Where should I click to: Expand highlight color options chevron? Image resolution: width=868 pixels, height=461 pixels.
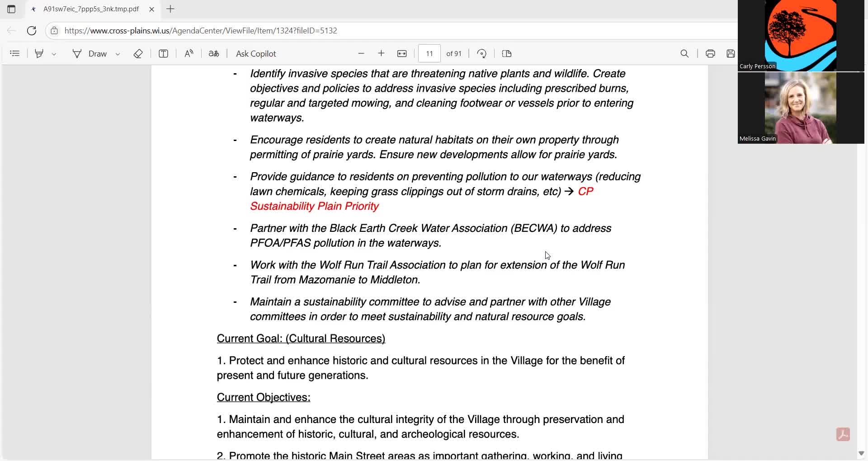click(x=54, y=54)
